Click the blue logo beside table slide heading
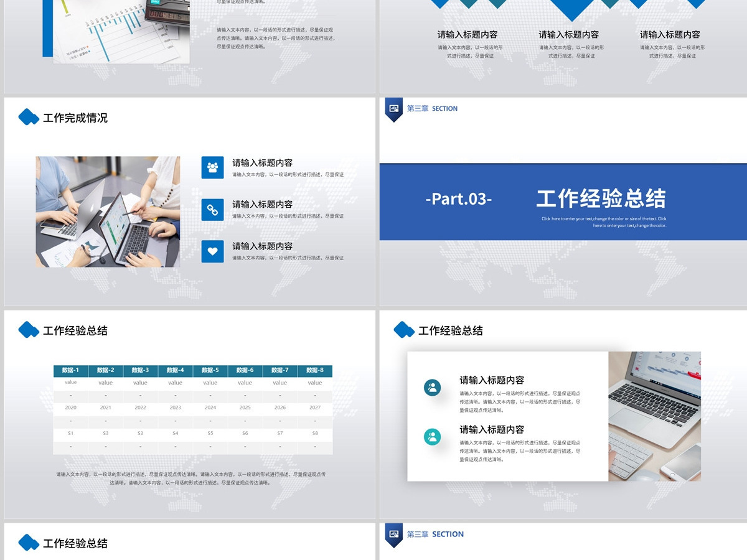The image size is (747, 560). point(29,329)
